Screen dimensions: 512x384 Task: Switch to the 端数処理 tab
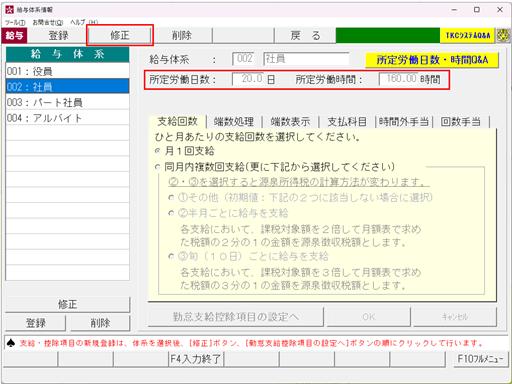234,122
